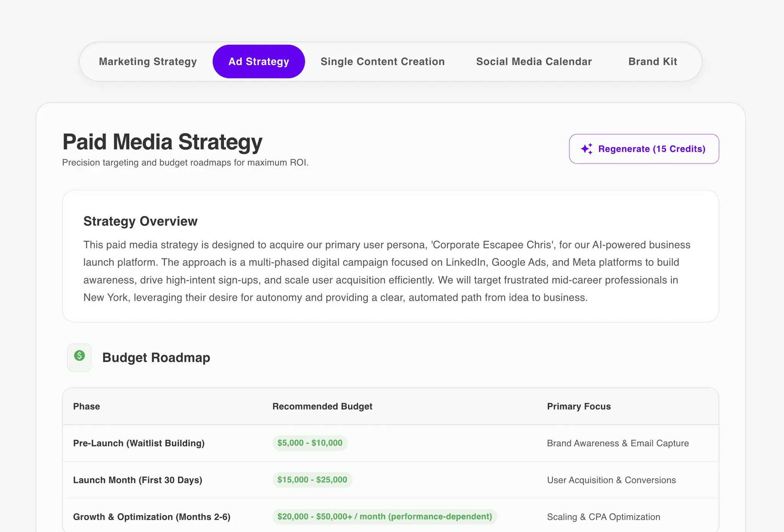The width and height of the screenshot is (784, 532).
Task: Switch to Single Content Creation tab
Action: pyautogui.click(x=382, y=62)
